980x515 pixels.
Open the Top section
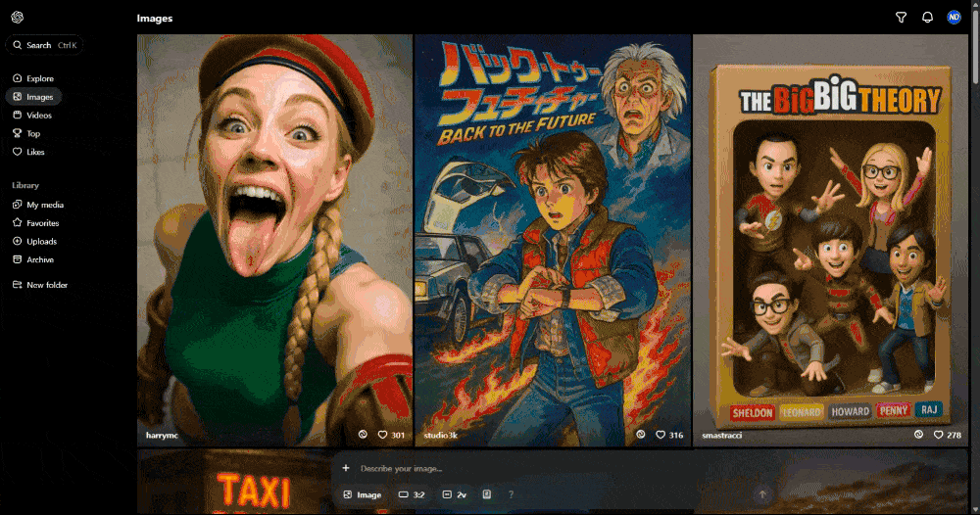pyautogui.click(x=26, y=133)
